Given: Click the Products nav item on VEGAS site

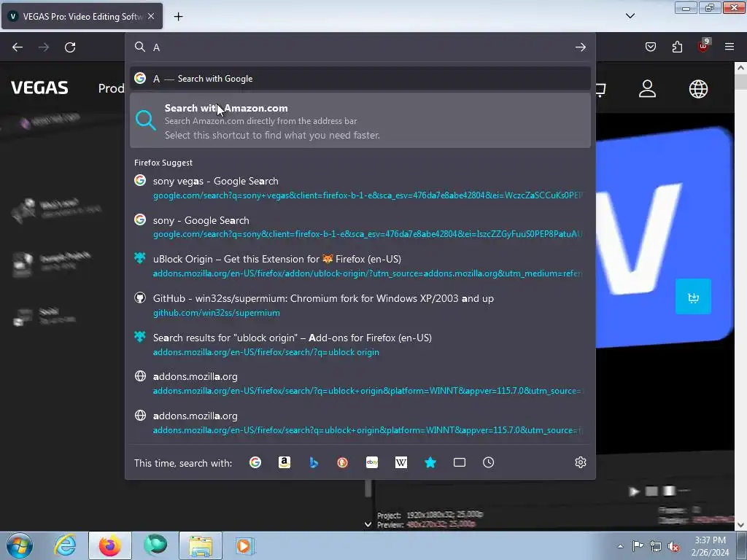Looking at the screenshot, I should [x=111, y=88].
